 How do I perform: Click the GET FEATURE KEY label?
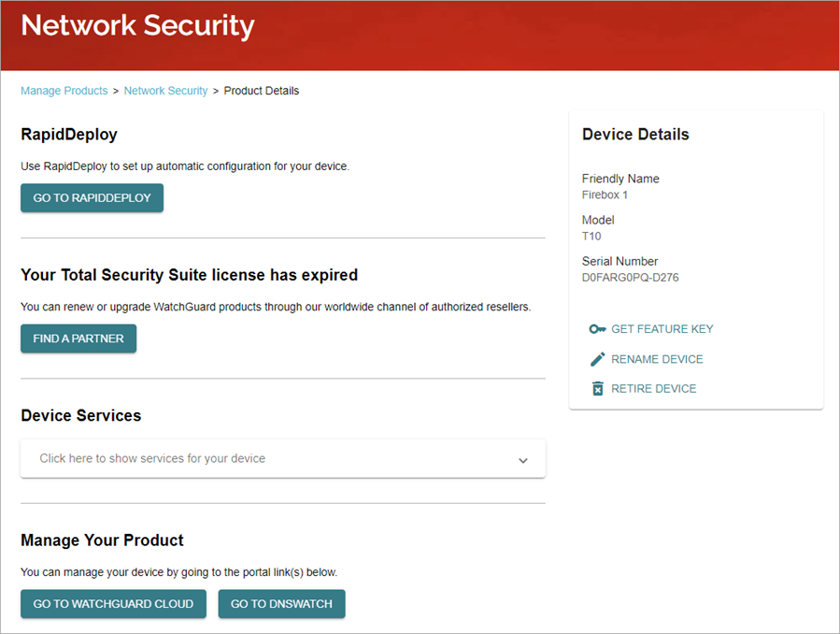point(662,329)
